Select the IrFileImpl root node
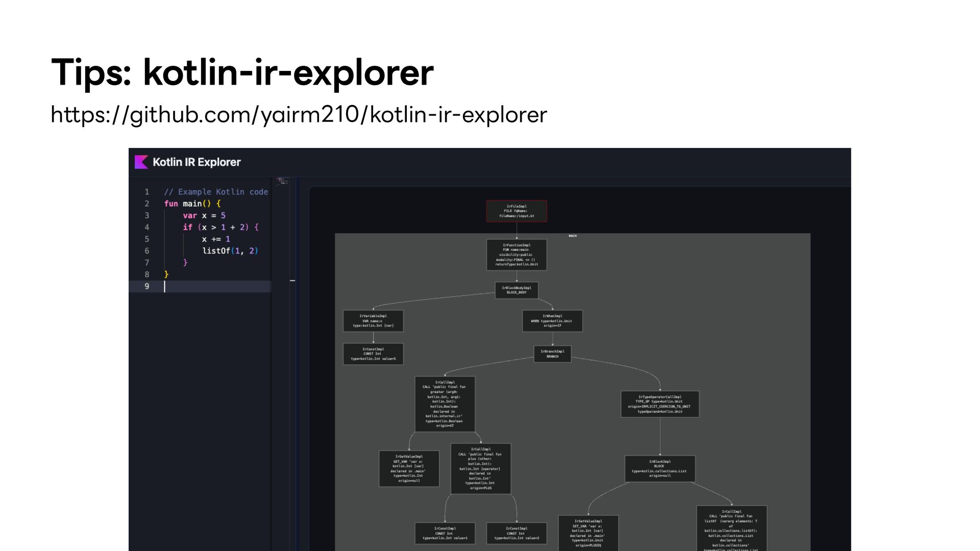This screenshot has height=551, width=980. (517, 211)
